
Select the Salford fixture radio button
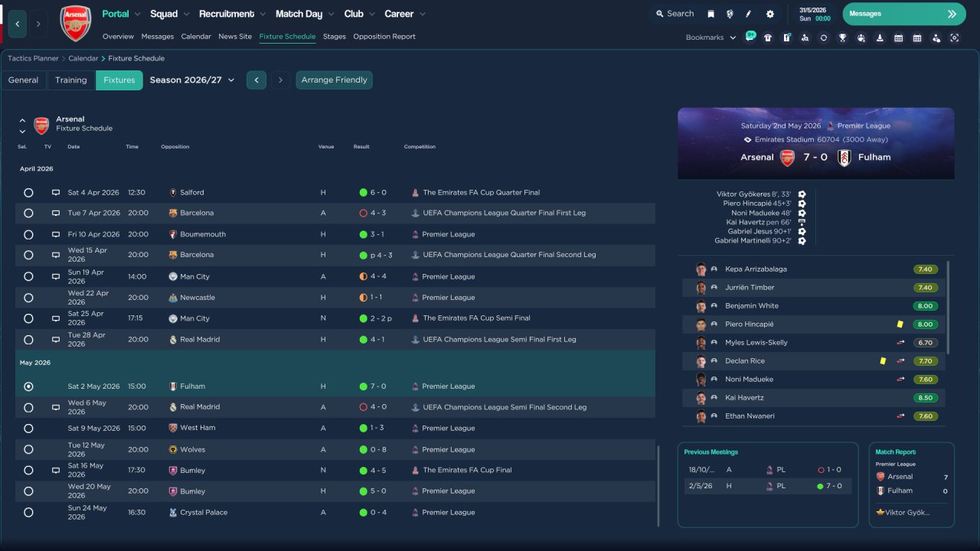(x=28, y=193)
